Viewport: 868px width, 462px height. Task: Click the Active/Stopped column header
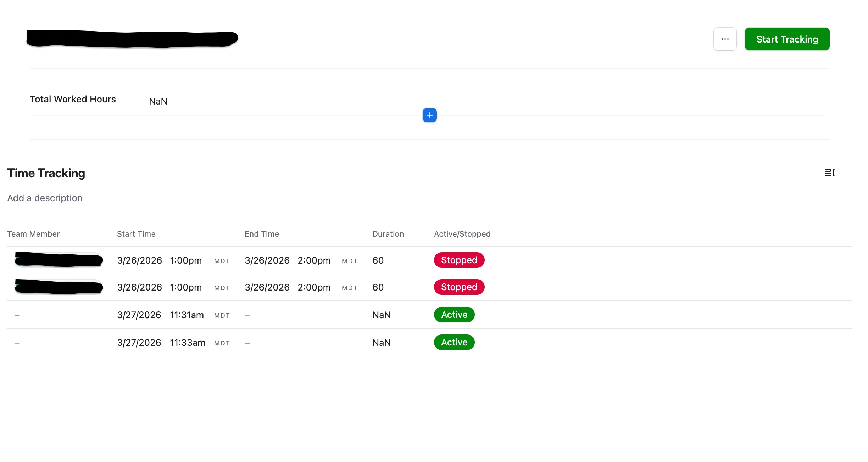pos(462,234)
